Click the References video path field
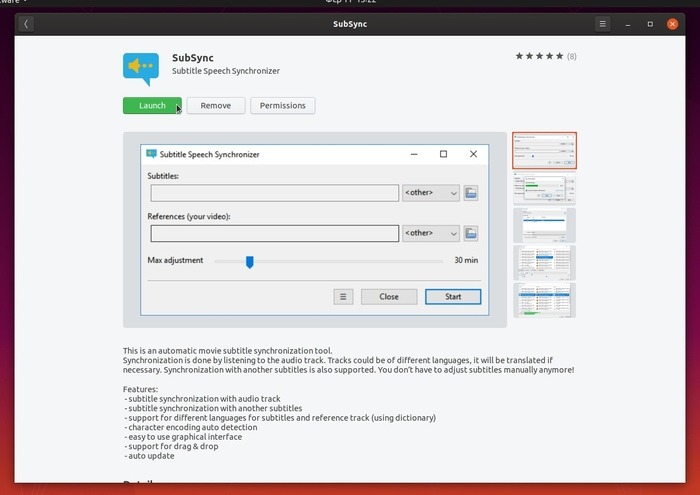 click(275, 233)
